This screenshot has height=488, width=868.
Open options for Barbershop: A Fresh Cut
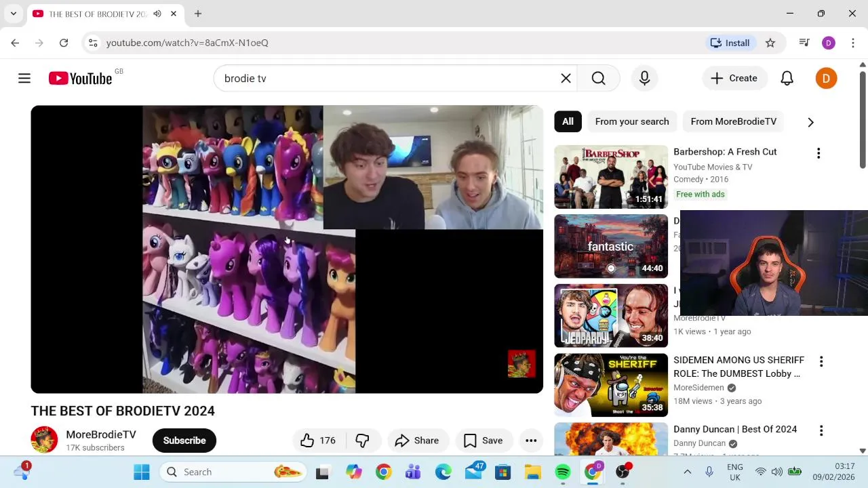click(x=818, y=153)
